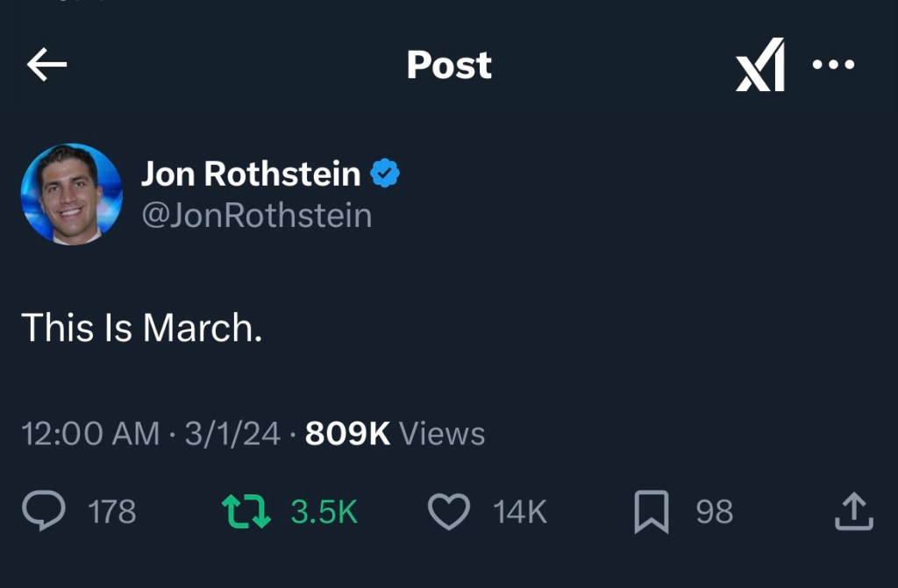898x588 pixels.
Task: Tap the 98 bookmarks count
Action: pyautogui.click(x=714, y=512)
